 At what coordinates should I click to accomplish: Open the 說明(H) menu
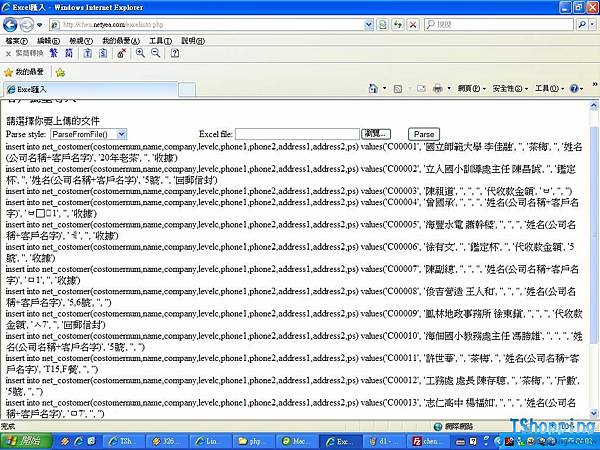point(193,41)
